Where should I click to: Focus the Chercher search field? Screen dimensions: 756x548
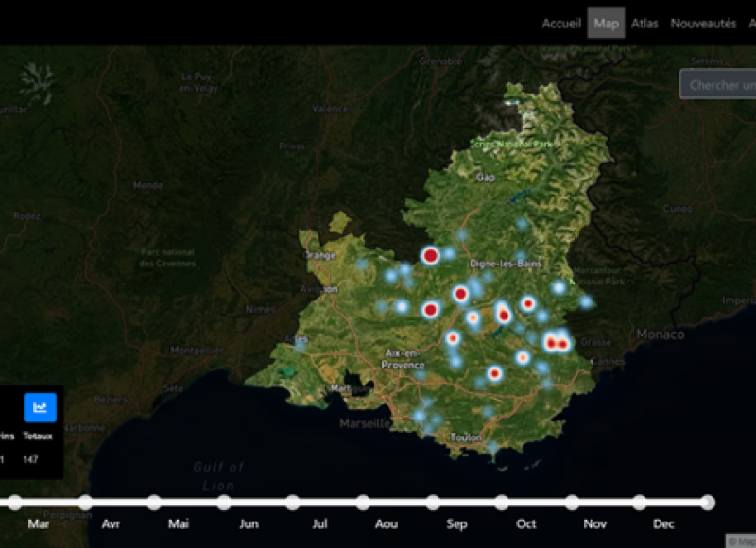718,84
